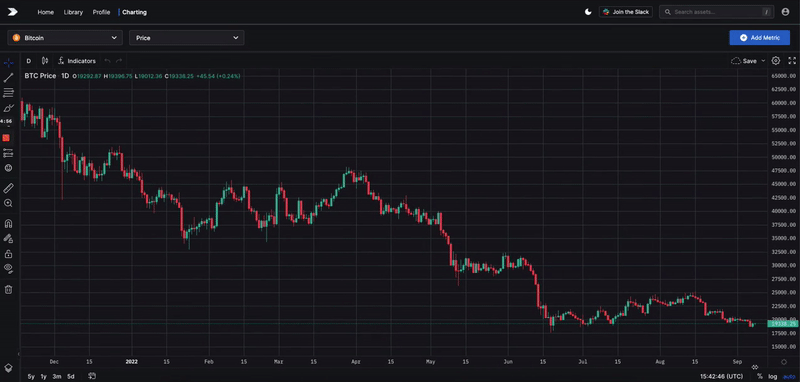Screen dimensions: 800x382
Task: Toggle the lock all drawings icon
Action: click(x=8, y=253)
